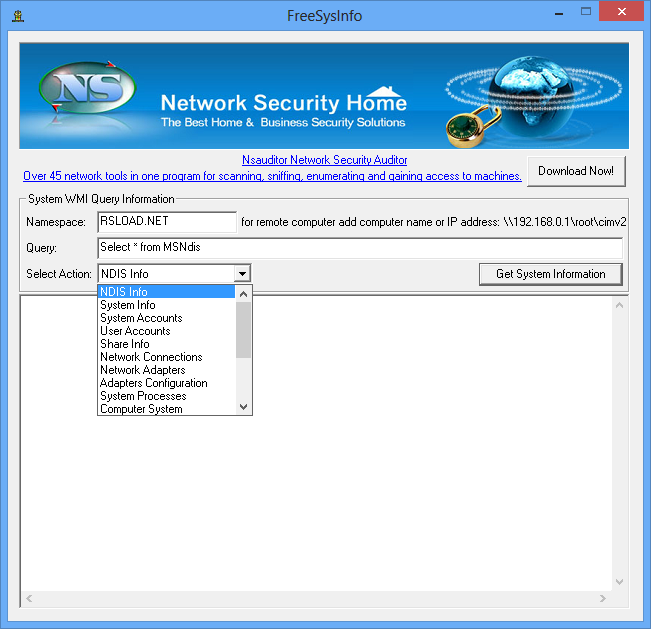The image size is (651, 629).
Task: Follow the 'Over 45 network tools' link
Action: (272, 176)
